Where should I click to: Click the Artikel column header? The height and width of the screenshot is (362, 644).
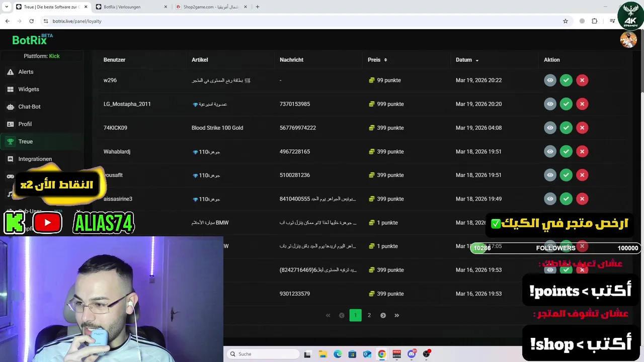(x=200, y=60)
